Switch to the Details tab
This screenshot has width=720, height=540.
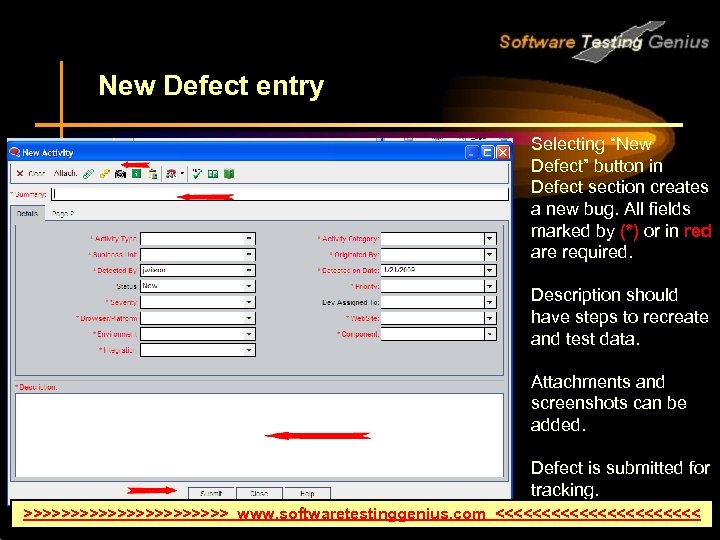[27, 214]
